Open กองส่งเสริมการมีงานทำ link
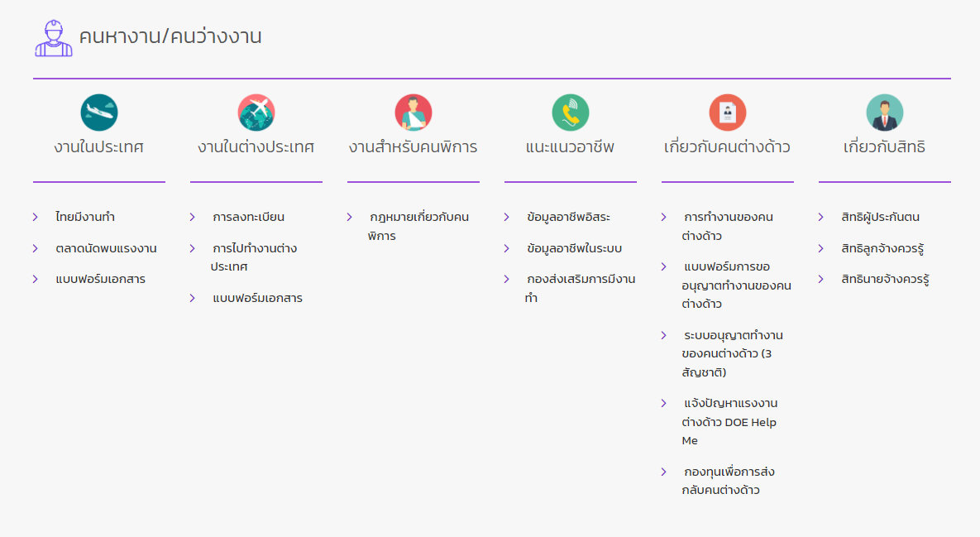Viewport: 980px width, 537px height. click(x=580, y=288)
